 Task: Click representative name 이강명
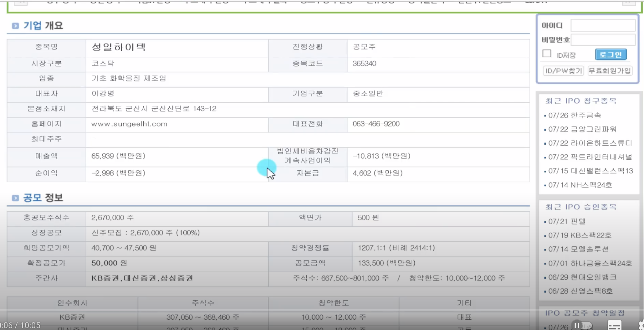(x=103, y=94)
